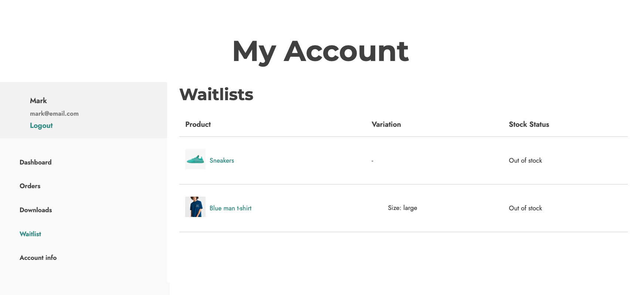Open Account info settings
Image resolution: width=644 pixels, height=295 pixels.
(38, 258)
